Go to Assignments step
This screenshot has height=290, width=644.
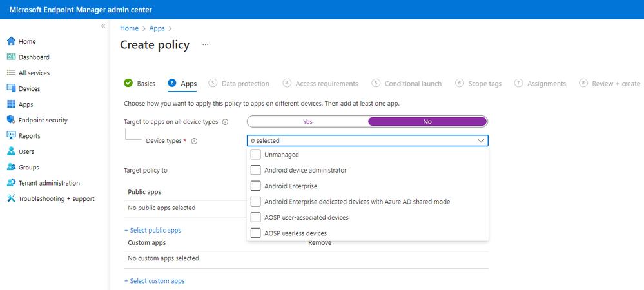(x=540, y=83)
